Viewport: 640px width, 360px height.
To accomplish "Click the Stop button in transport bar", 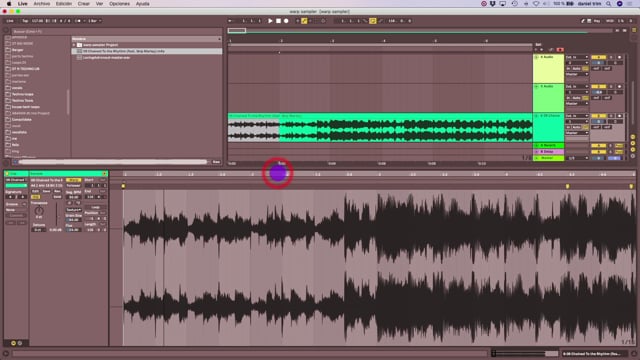I will click(278, 21).
